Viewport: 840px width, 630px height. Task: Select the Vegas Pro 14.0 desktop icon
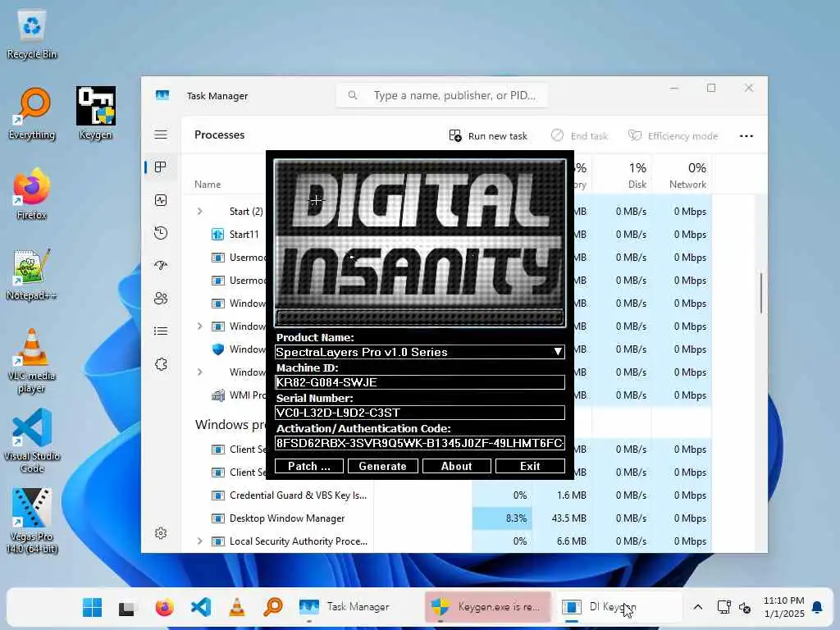coord(32,521)
